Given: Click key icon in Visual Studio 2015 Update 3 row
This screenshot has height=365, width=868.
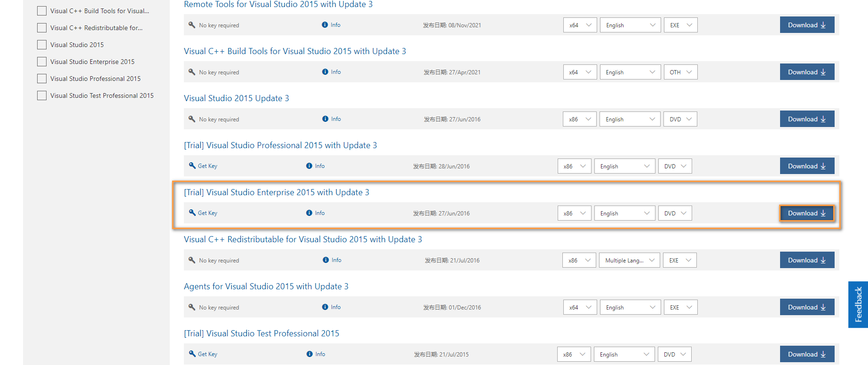Looking at the screenshot, I should [x=192, y=119].
